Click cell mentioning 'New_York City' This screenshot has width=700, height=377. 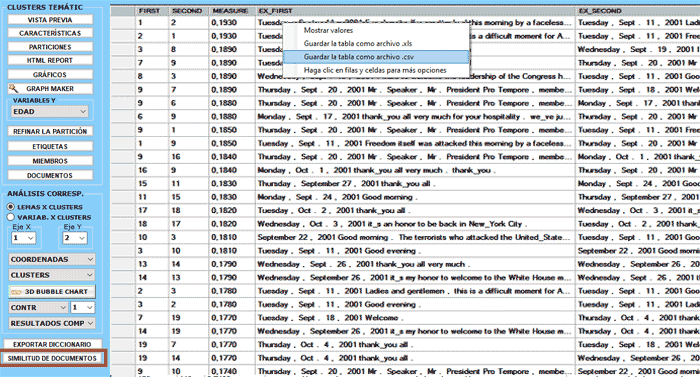point(415,224)
